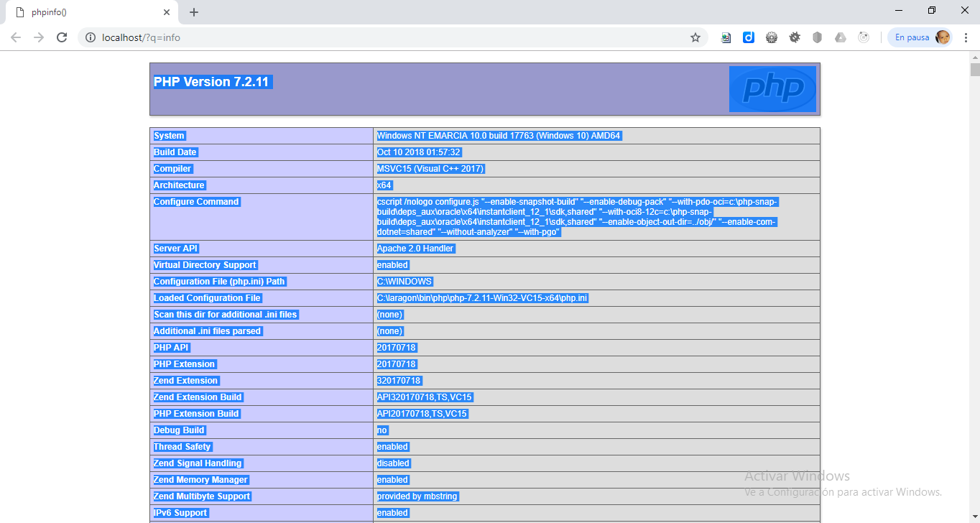Click 'Virtual Directory Support' label
The width and height of the screenshot is (980, 523).
(205, 265)
